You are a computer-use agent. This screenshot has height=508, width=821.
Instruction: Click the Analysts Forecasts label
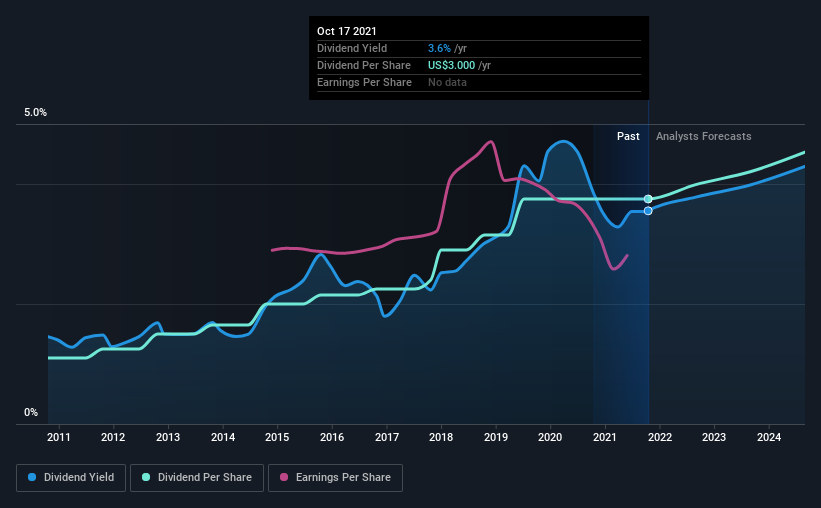(703, 136)
